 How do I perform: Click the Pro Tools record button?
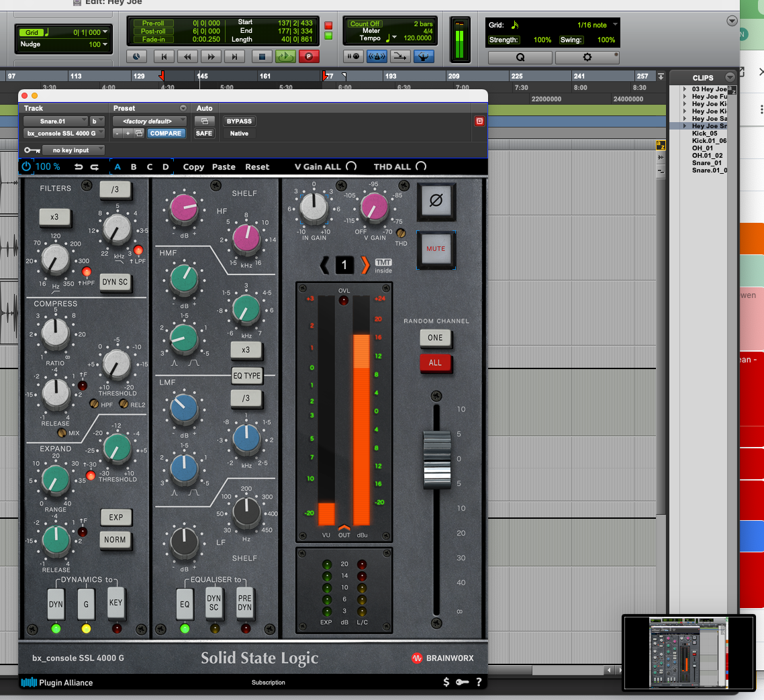pyautogui.click(x=308, y=56)
